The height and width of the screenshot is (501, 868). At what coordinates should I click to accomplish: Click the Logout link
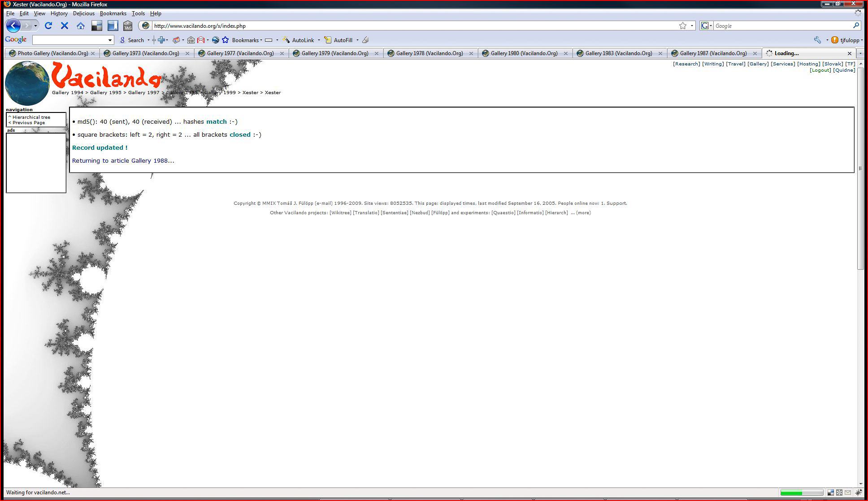click(820, 70)
